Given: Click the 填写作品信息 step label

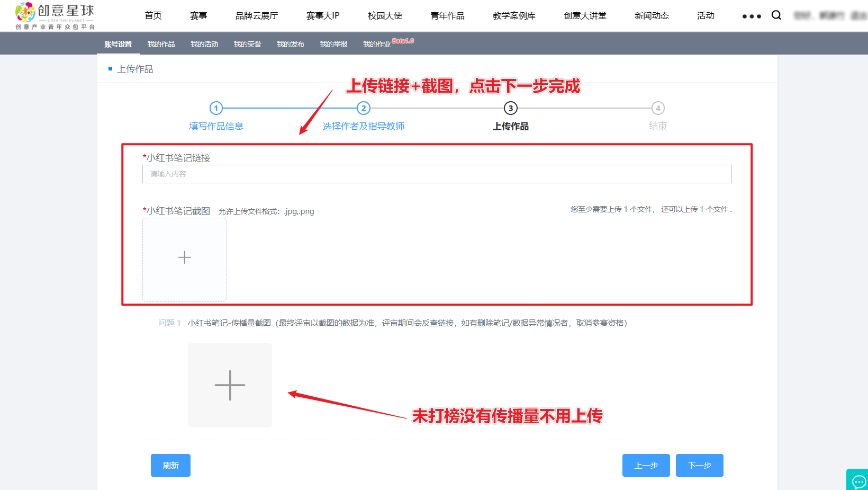Looking at the screenshot, I should tap(216, 126).
